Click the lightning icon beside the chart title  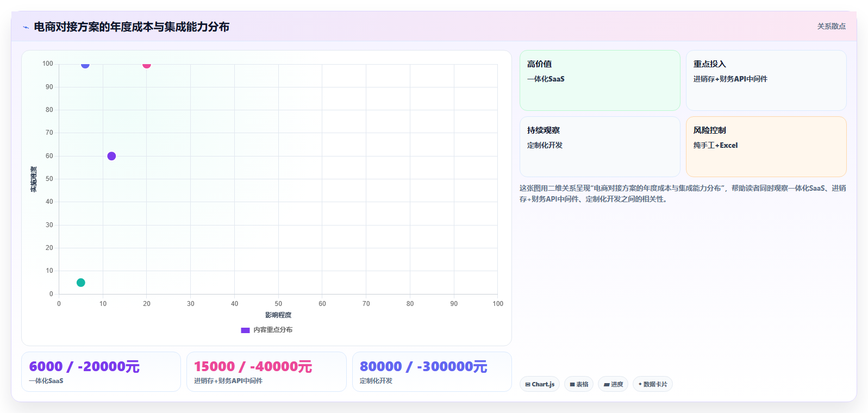tap(26, 27)
